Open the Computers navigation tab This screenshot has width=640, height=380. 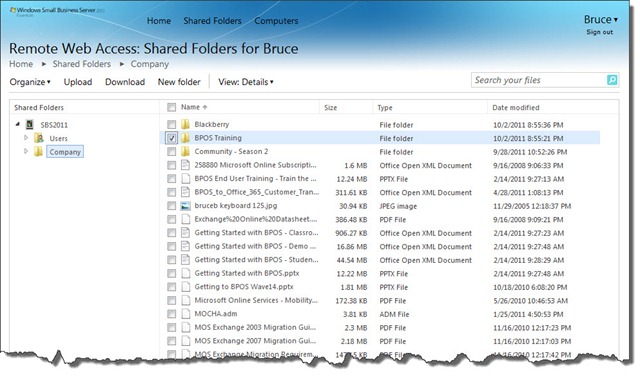[276, 21]
